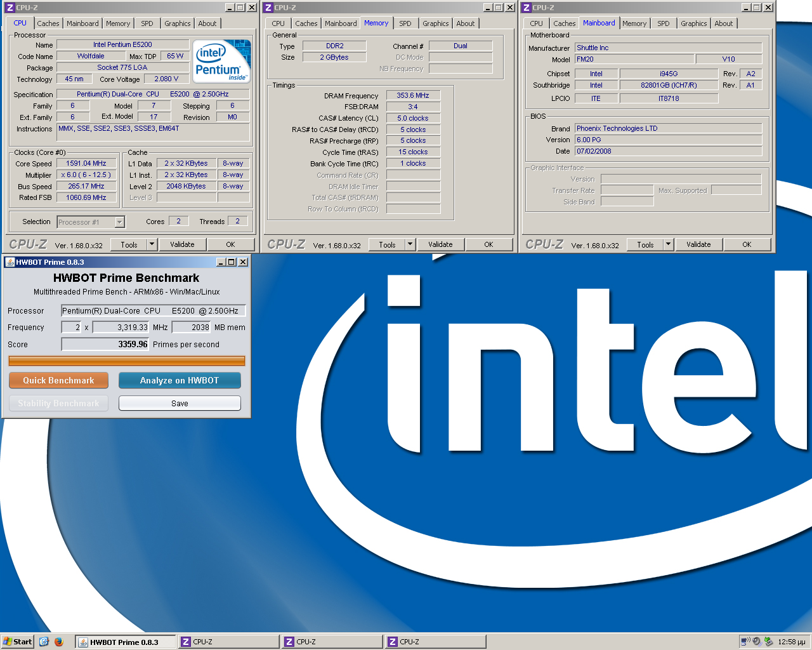Click the orange benchmark progress bar
Viewport: 812px width, 650px height.
127,361
